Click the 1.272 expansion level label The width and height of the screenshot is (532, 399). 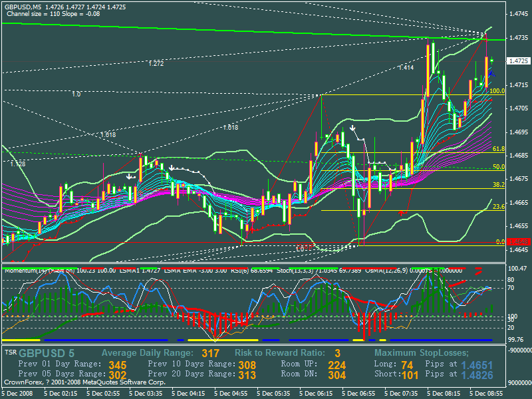click(x=157, y=64)
